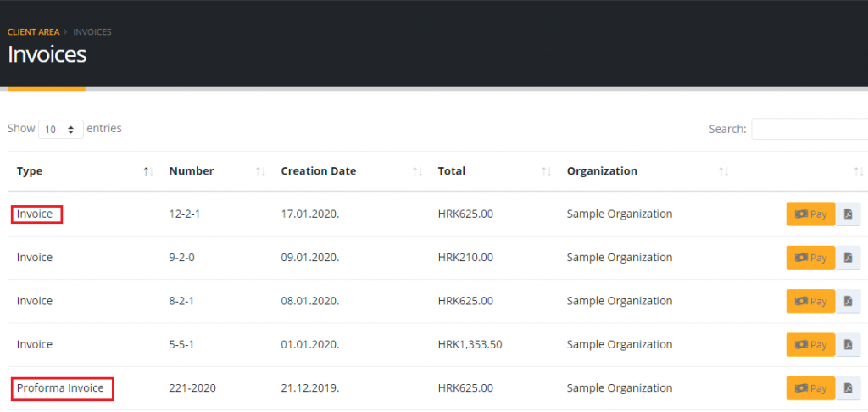The width and height of the screenshot is (868, 412).
Task: Select the Proforma Invoice type cell
Action: tap(61, 388)
